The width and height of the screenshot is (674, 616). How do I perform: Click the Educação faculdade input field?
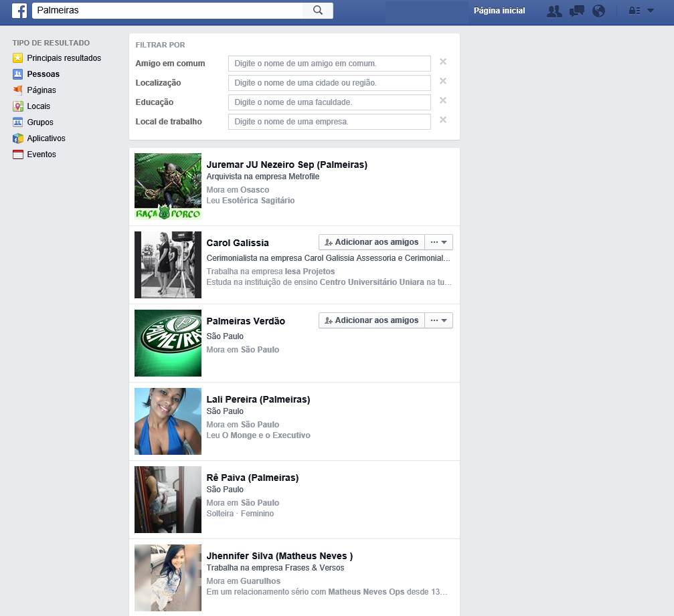[329, 102]
